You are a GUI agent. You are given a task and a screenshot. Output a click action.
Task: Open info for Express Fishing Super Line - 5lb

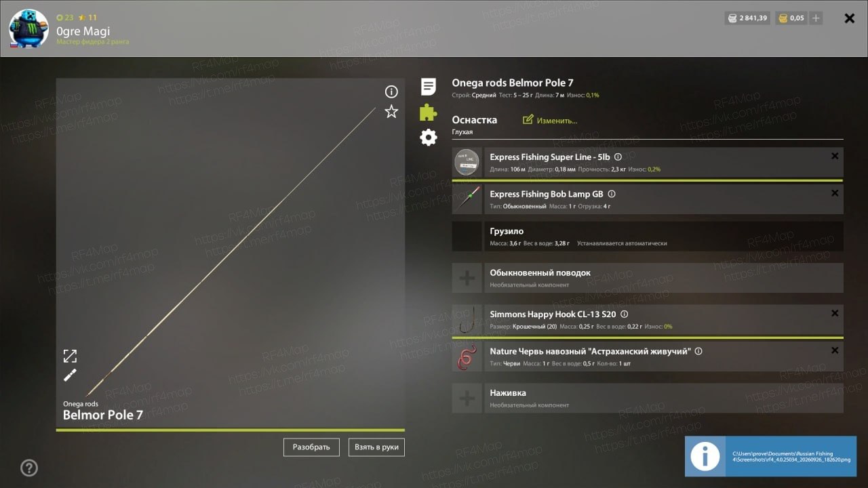(x=618, y=157)
